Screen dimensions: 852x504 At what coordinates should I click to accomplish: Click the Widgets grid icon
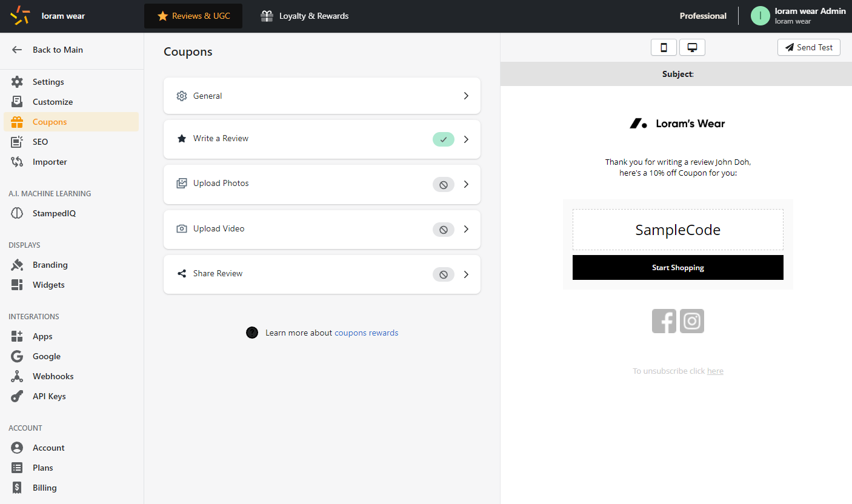pyautogui.click(x=17, y=285)
